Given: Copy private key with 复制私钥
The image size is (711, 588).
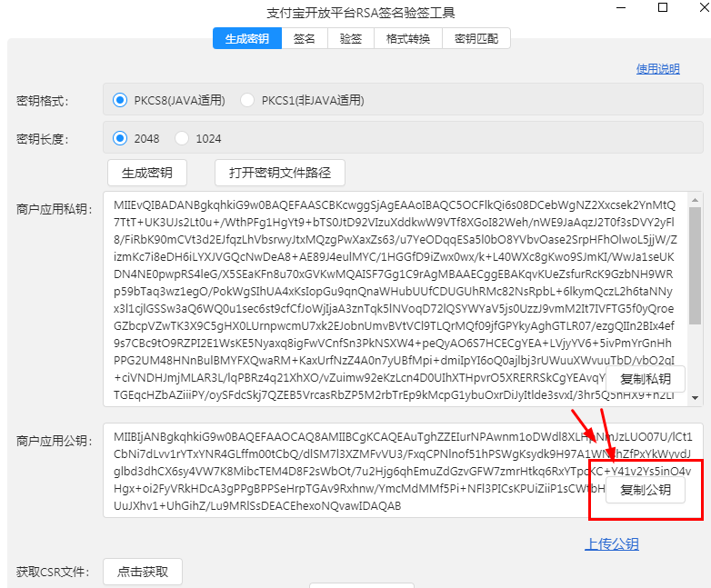Looking at the screenshot, I should click(646, 379).
